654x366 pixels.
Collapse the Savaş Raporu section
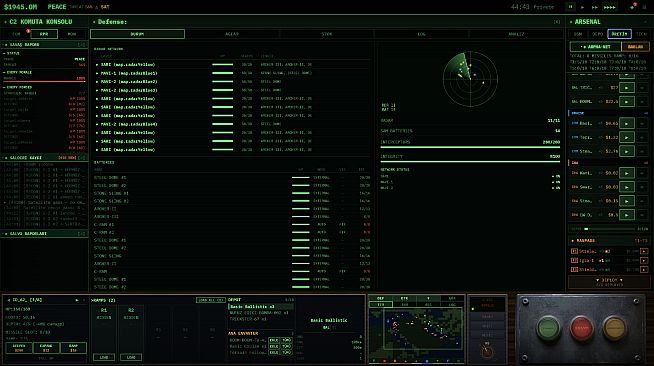pyautogui.click(x=44, y=44)
